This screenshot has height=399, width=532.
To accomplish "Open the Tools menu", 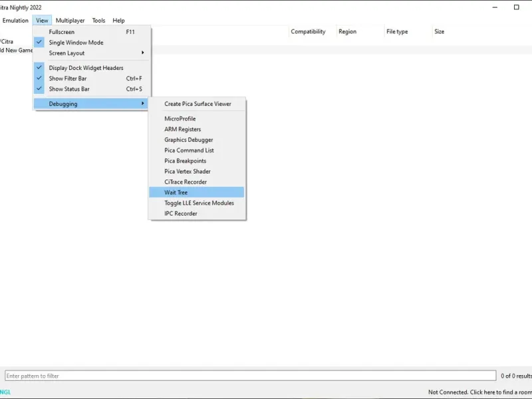I will (x=98, y=21).
